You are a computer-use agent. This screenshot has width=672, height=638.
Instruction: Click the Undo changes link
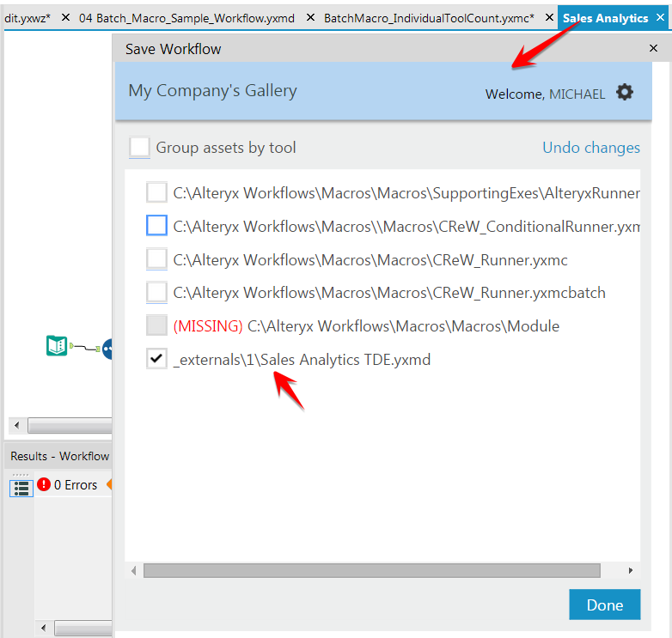coord(591,148)
